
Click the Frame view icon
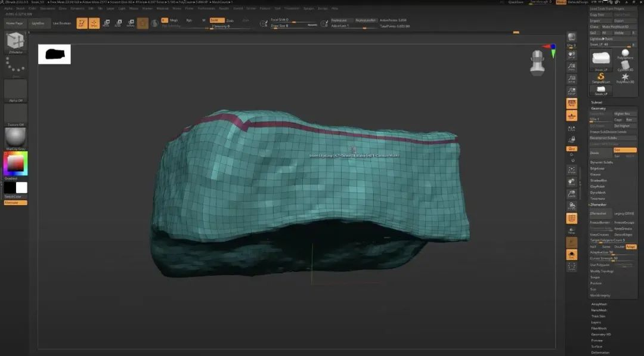[571, 171]
